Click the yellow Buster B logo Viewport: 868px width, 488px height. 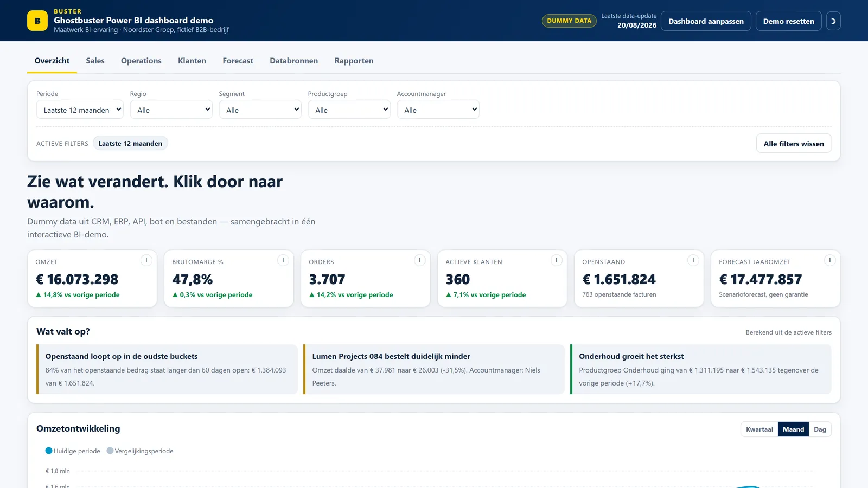(x=37, y=21)
